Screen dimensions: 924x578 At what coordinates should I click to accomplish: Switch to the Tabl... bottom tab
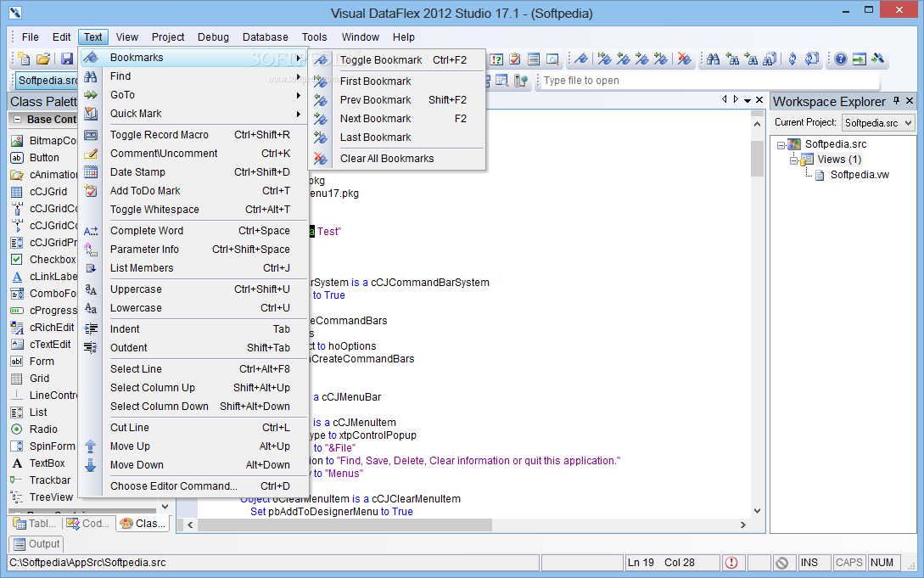tap(36, 523)
